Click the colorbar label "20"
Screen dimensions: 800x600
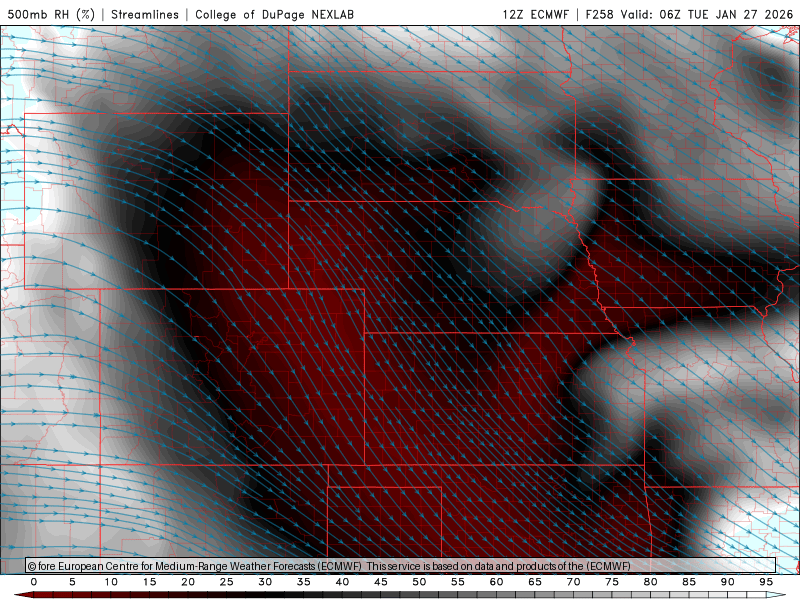[188, 582]
